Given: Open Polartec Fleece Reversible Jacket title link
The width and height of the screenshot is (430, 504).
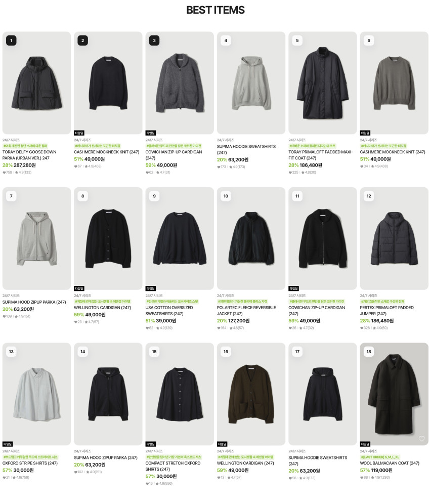Looking at the screenshot, I should pos(246,311).
